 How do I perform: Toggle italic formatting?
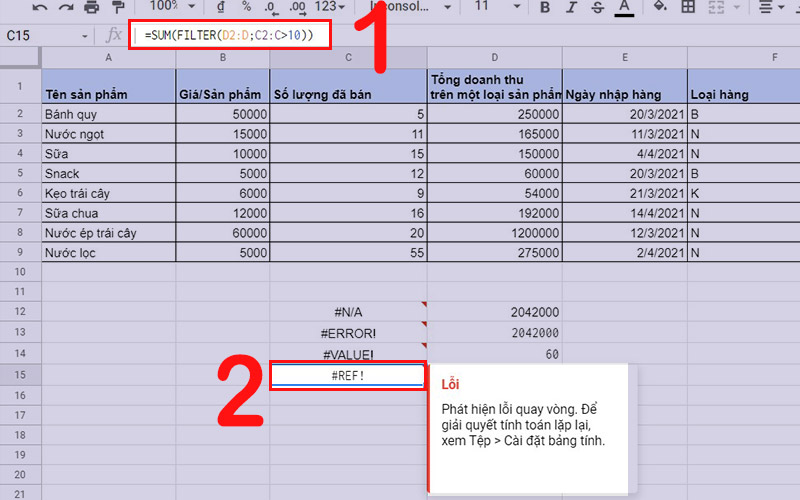[571, 7]
